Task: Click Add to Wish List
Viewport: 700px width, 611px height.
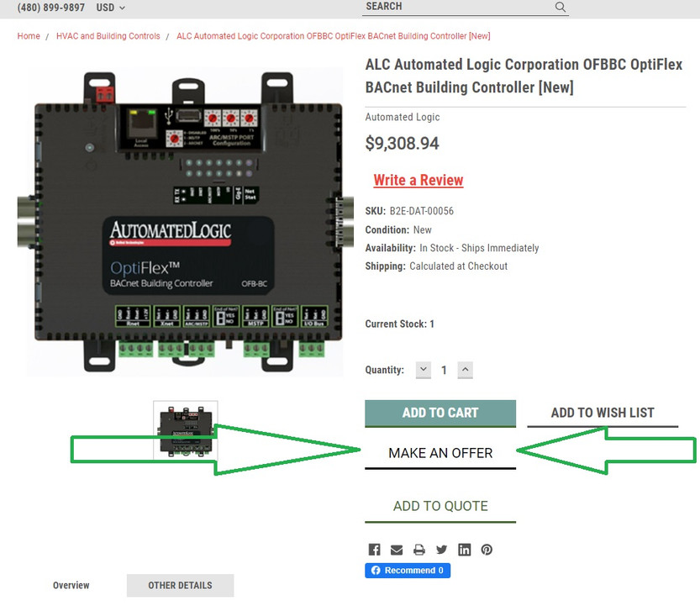Action: tap(602, 413)
